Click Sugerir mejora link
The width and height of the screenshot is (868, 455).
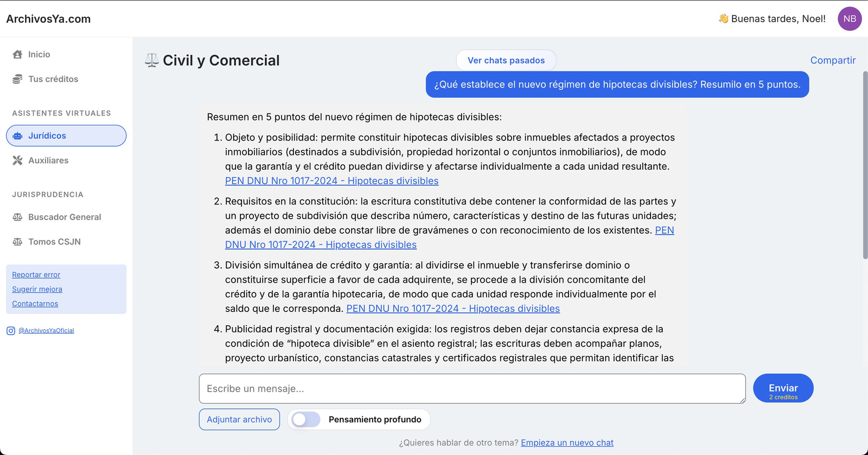point(37,290)
